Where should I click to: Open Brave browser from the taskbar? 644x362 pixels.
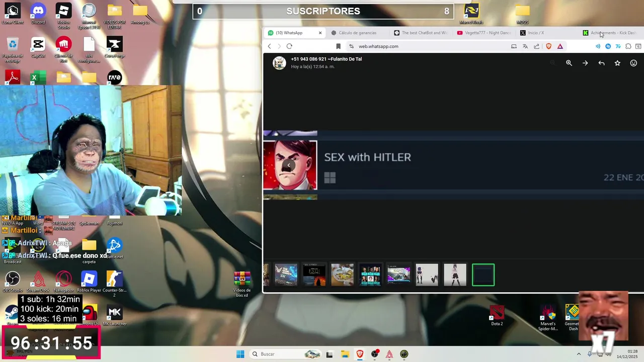point(360,354)
